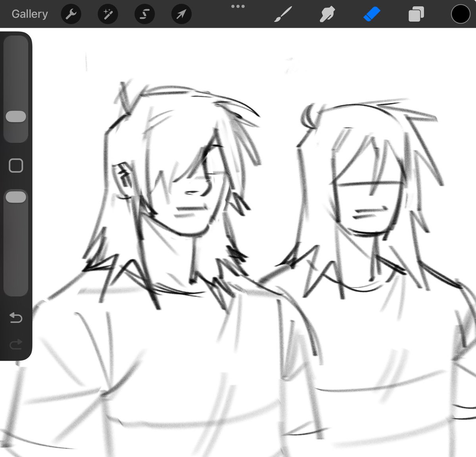Activate the Transform arrow tool
476x457 pixels.
click(181, 15)
